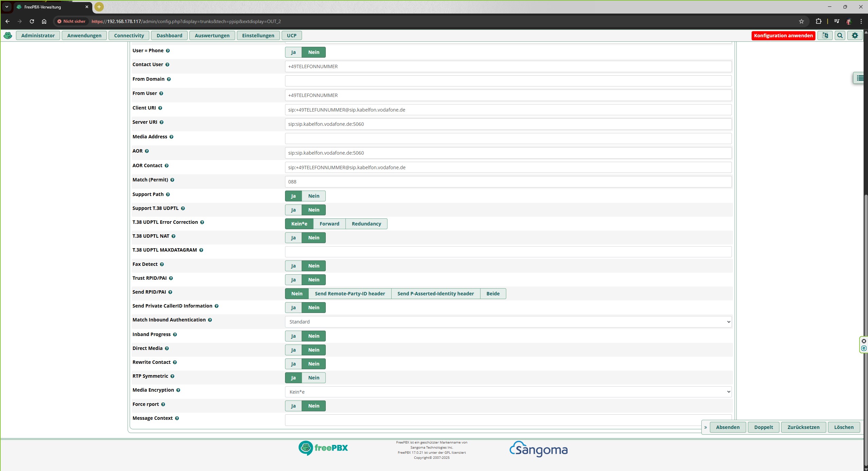
Task: Set Support Path to Nein
Action: tap(313, 196)
